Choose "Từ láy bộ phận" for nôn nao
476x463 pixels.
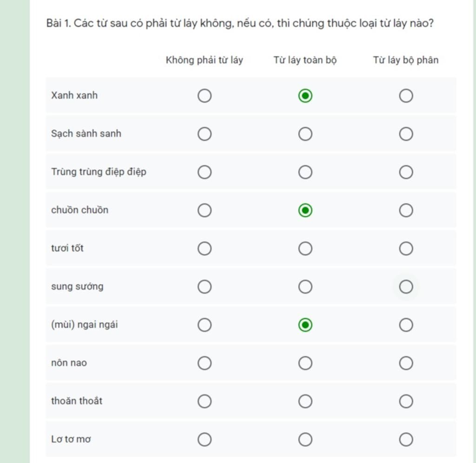406,363
